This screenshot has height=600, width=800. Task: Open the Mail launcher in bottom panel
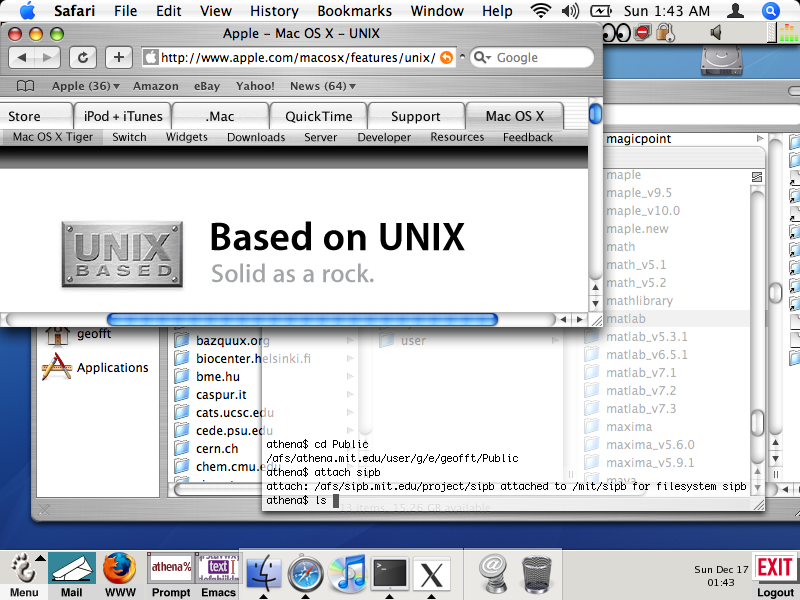coord(71,574)
